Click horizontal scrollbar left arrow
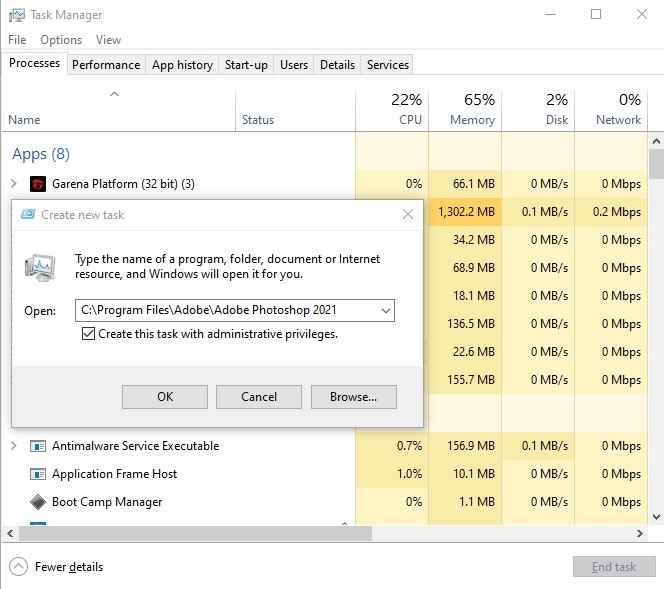The width and height of the screenshot is (664, 589). [10, 534]
